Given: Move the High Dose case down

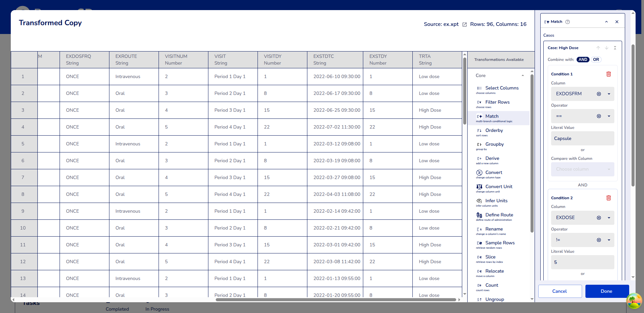Looking at the screenshot, I should pos(606,48).
